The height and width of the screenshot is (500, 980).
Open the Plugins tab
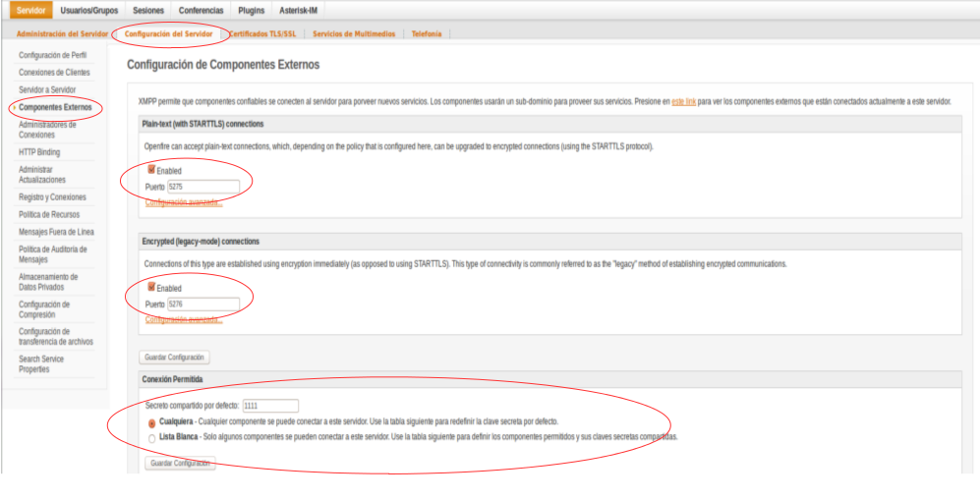point(252,11)
